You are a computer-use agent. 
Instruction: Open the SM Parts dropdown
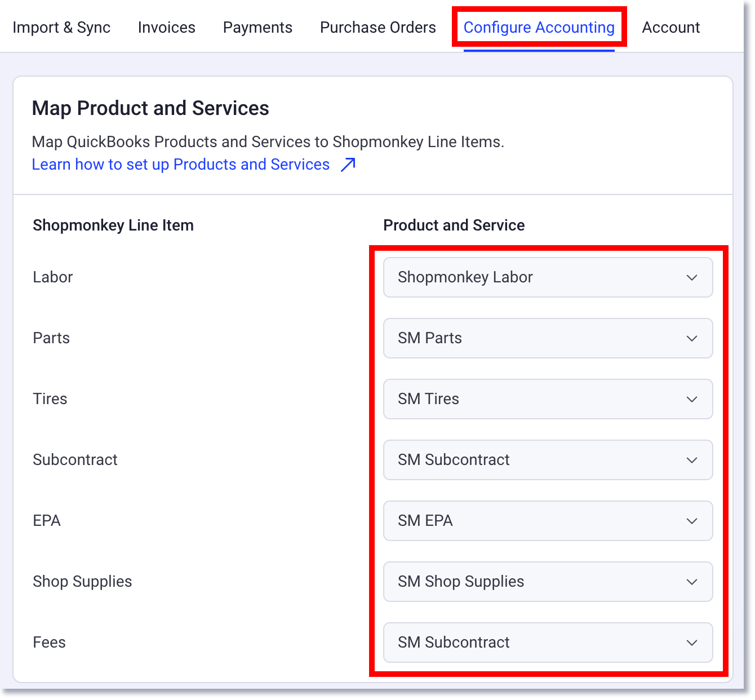548,338
